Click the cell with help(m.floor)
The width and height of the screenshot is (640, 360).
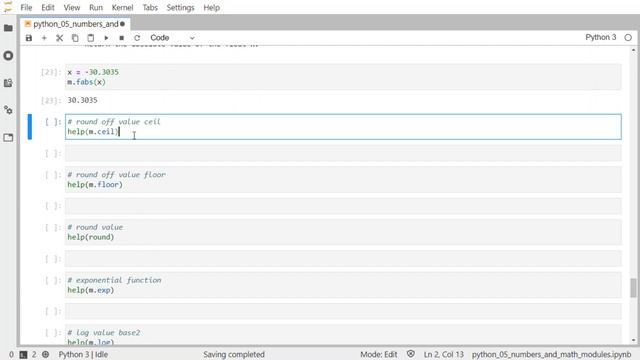[x=343, y=180]
